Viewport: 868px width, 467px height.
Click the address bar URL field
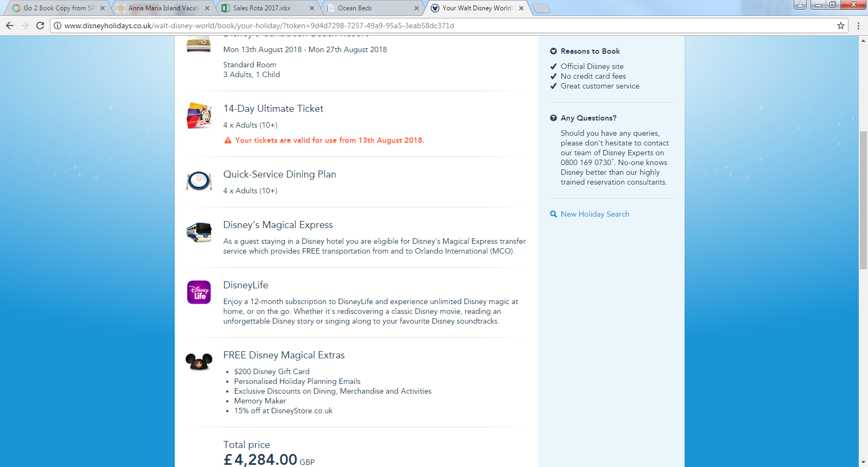(449, 26)
